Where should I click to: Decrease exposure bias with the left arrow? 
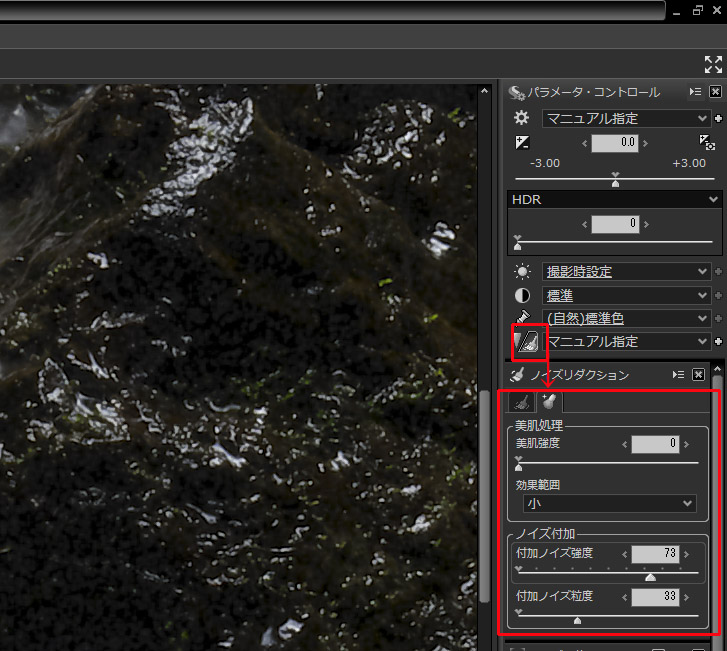click(x=585, y=143)
